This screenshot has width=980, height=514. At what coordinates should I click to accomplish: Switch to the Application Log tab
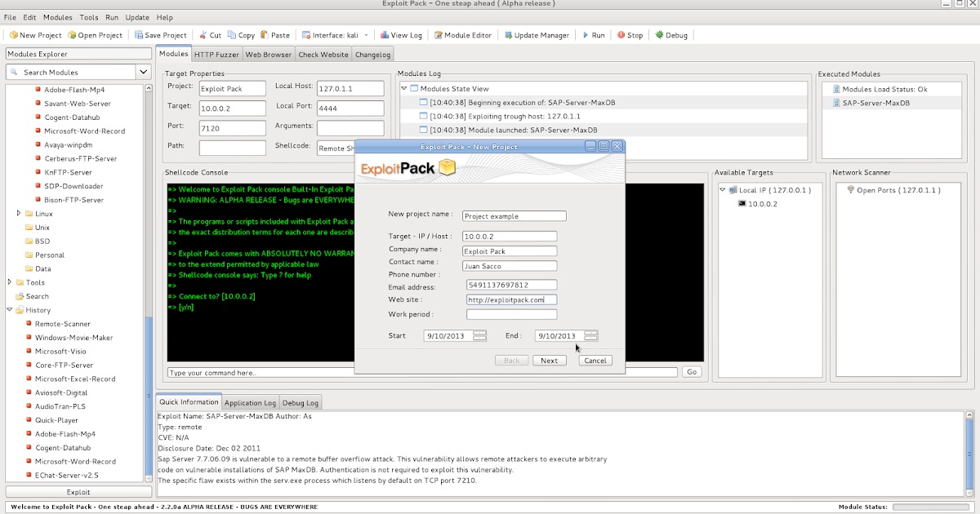pyautogui.click(x=251, y=403)
